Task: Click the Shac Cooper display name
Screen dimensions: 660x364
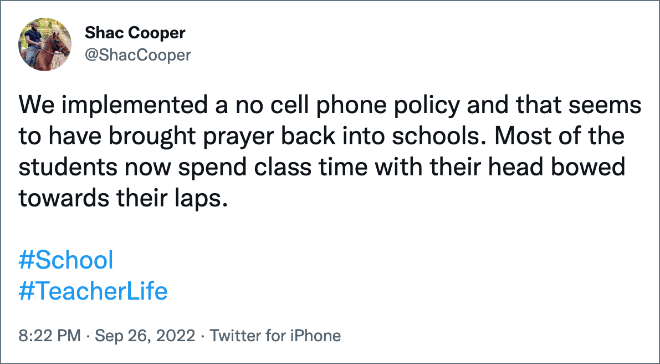Action: point(135,33)
